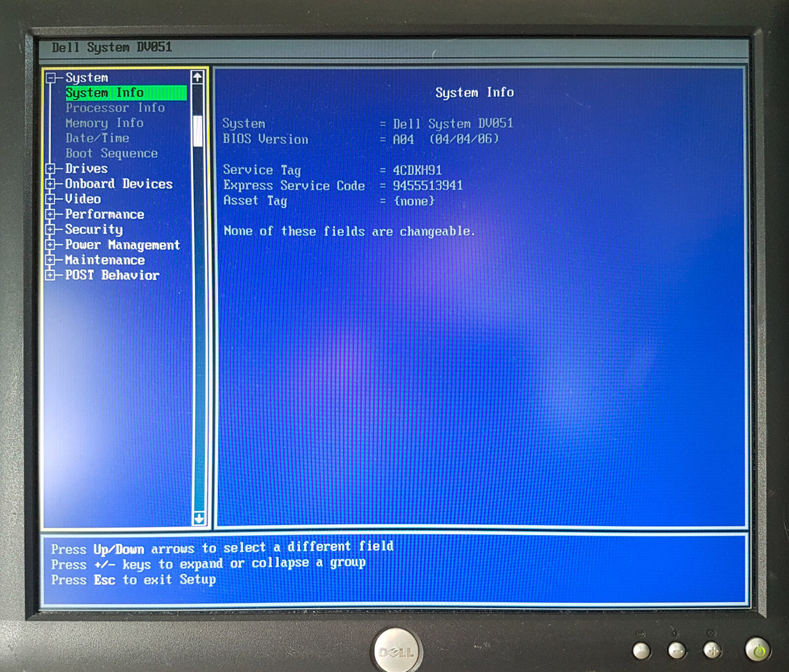Click the System root label
The height and width of the screenshot is (672, 789).
[x=87, y=78]
